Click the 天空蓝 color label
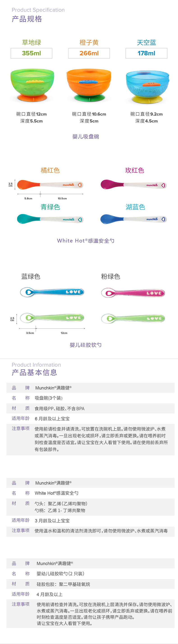This screenshot has width=178, height=644. 146,42
